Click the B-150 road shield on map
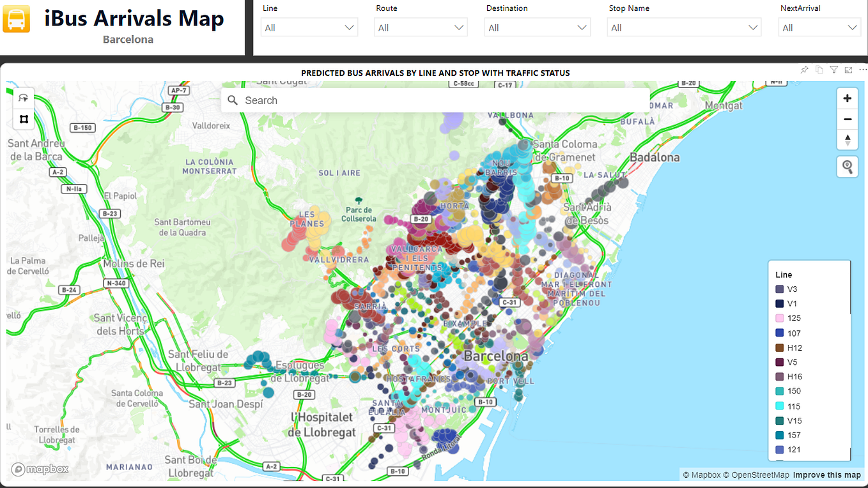Image resolution: width=868 pixels, height=488 pixels. [82, 128]
